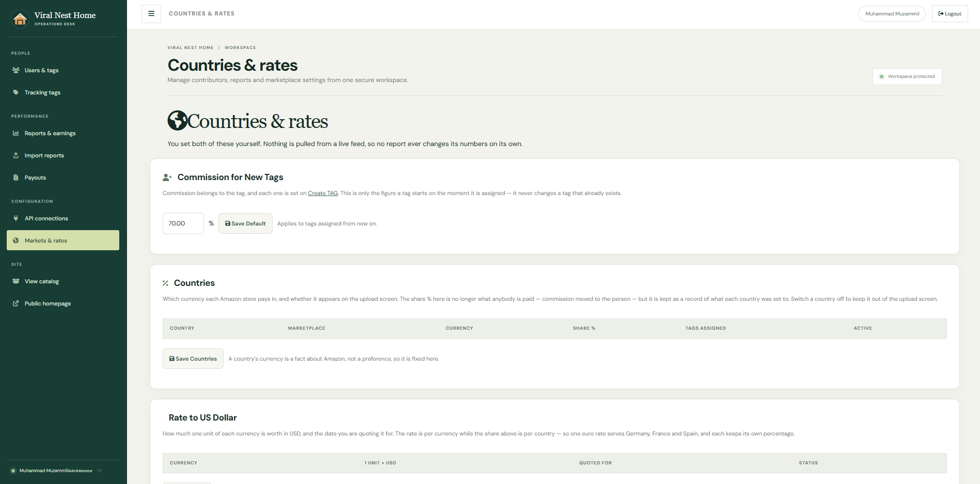Click the COUNTRY column header
The height and width of the screenshot is (484, 980).
click(182, 328)
